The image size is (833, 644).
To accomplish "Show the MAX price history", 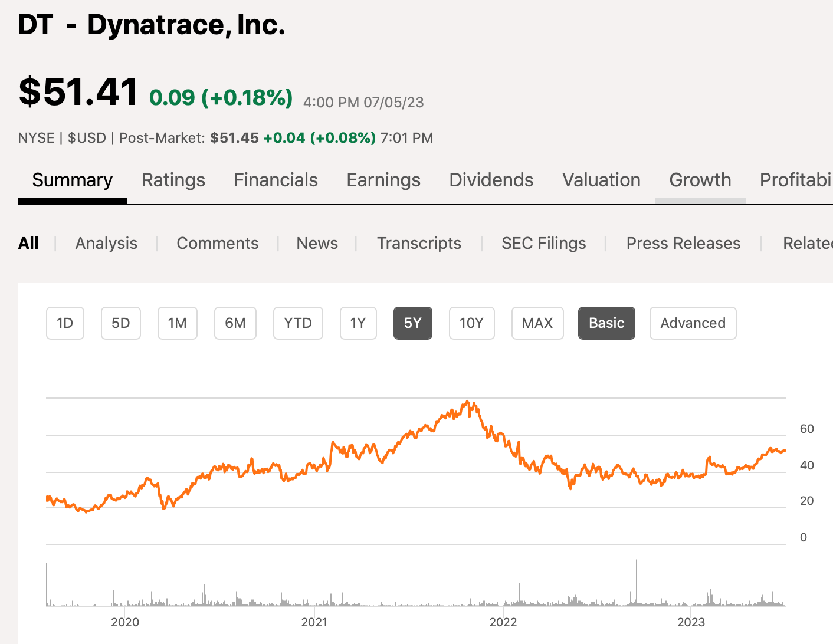I will click(x=537, y=323).
